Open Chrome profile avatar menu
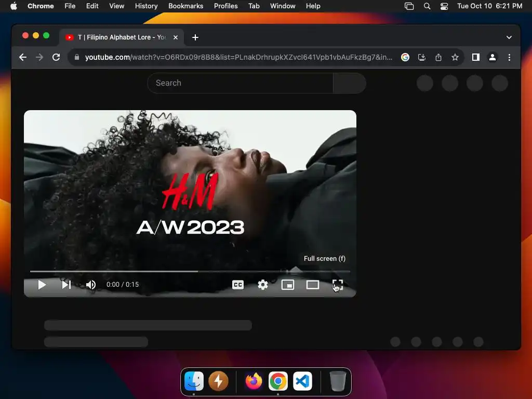532x399 pixels. click(x=493, y=57)
